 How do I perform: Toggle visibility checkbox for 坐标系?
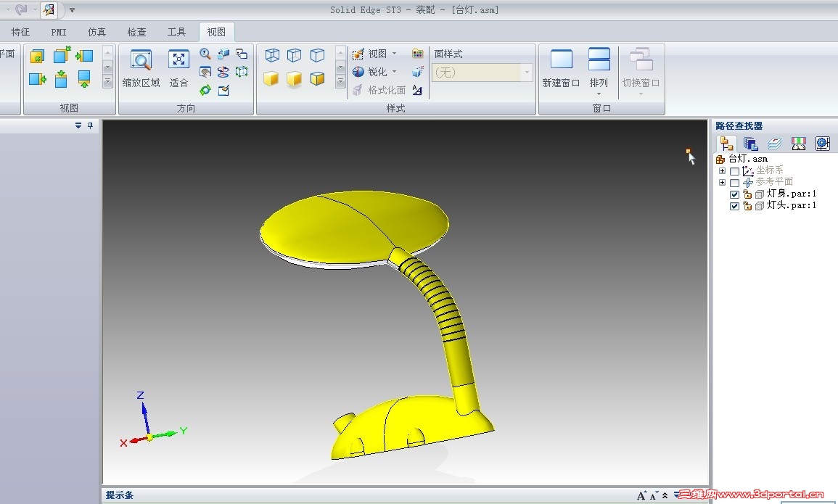735,171
